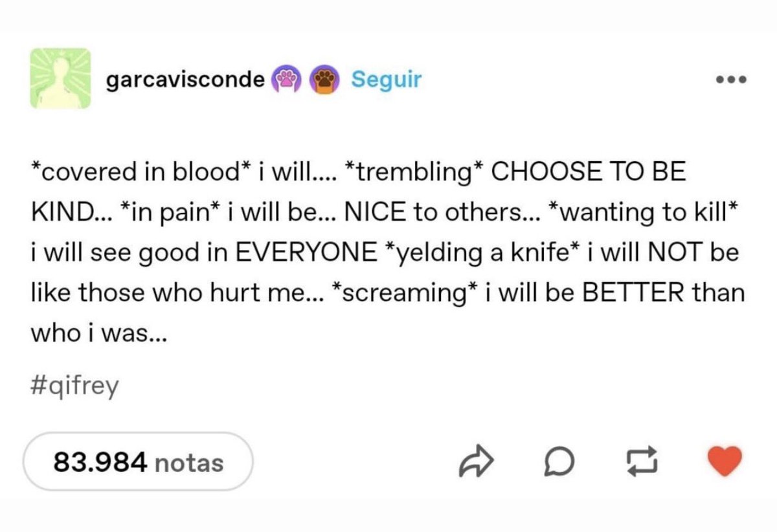This screenshot has width=777, height=532.
Task: Unlike the post with the red heart
Action: coord(723,462)
